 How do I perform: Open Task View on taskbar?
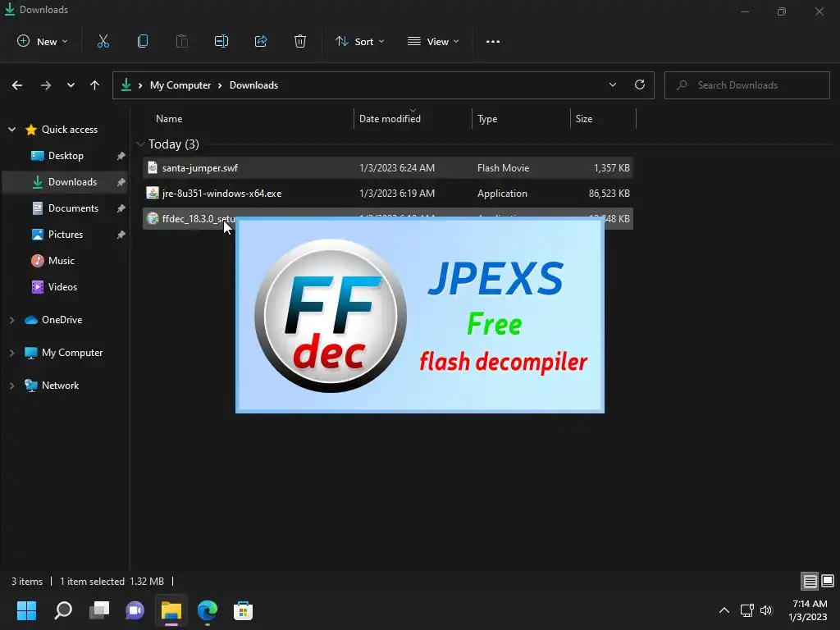point(99,610)
